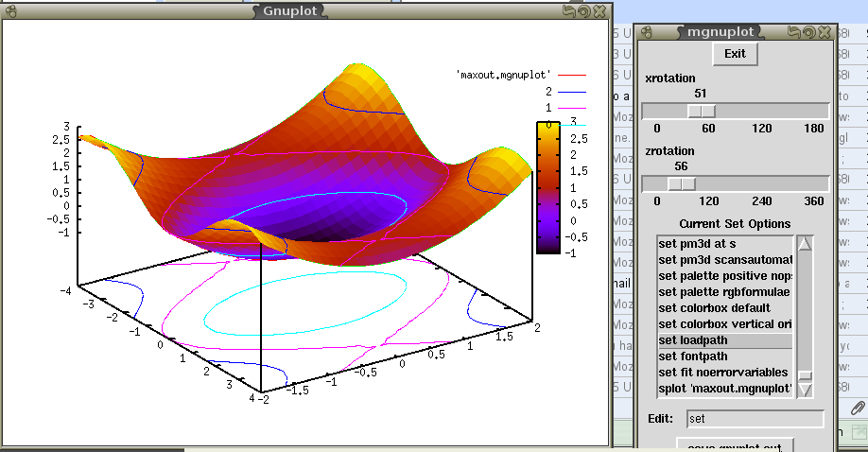The image size is (868, 452).
Task: Click the save gnuplot out button
Action: 735,444
